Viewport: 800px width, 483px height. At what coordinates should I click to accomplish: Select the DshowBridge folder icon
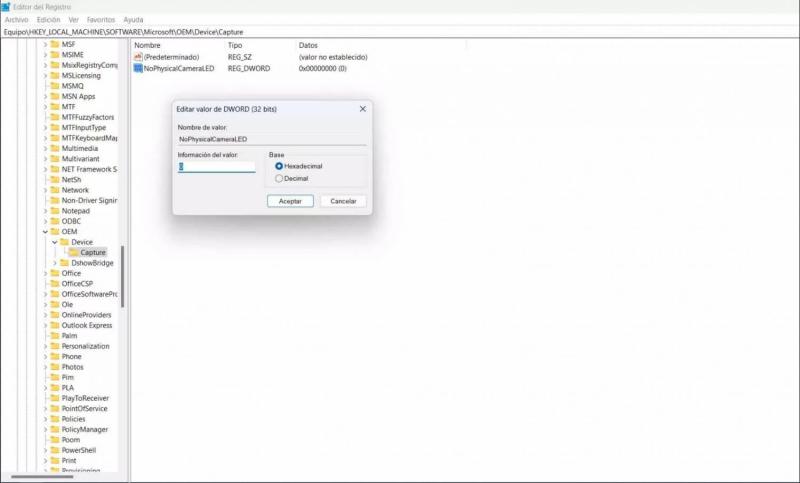[65, 263]
